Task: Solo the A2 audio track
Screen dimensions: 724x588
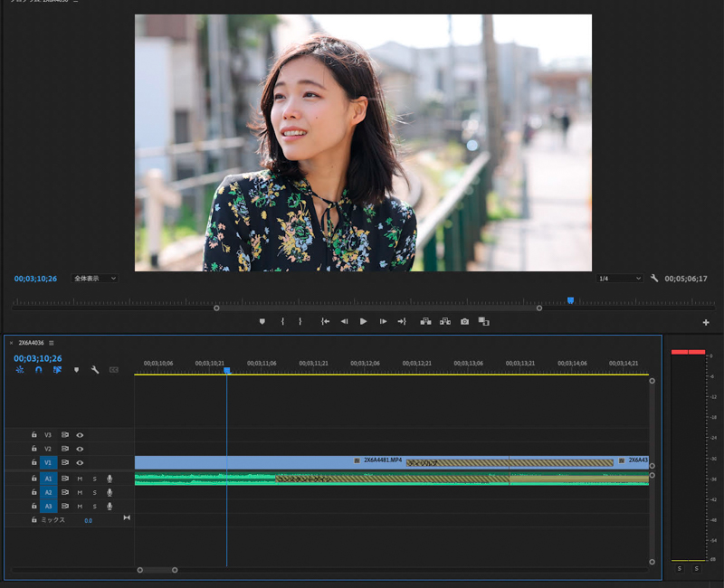Action: point(94,492)
